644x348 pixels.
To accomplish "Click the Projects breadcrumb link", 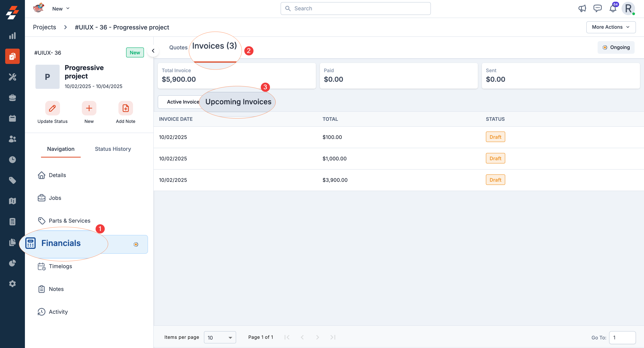I will click(x=44, y=27).
